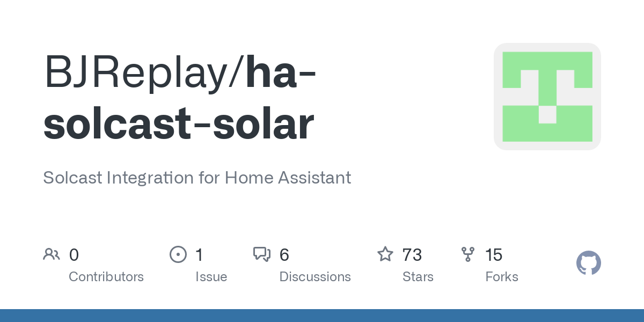Click the Stars star icon
The image size is (644, 322).
385,254
